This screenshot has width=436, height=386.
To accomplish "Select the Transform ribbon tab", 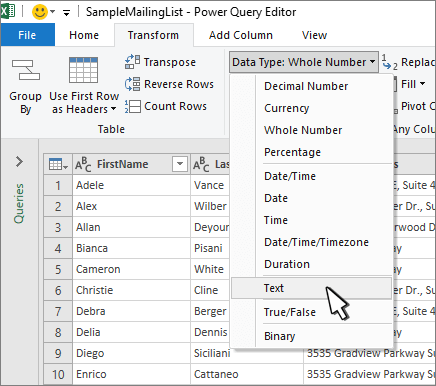I will pyautogui.click(x=153, y=35).
